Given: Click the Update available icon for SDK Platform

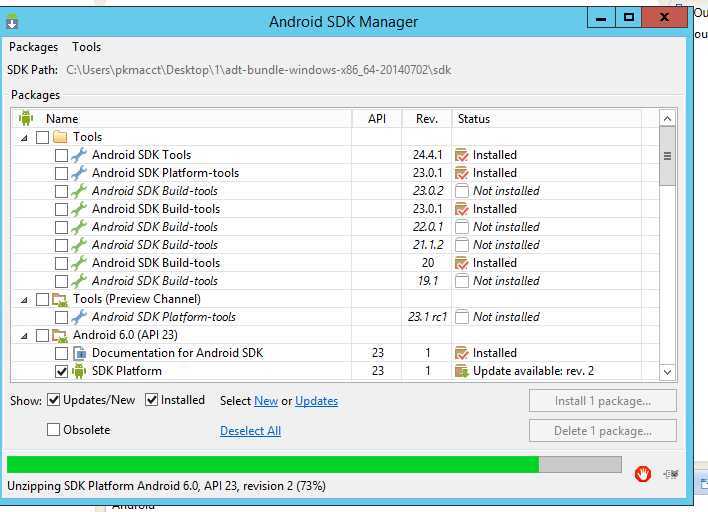Looking at the screenshot, I should pos(462,371).
